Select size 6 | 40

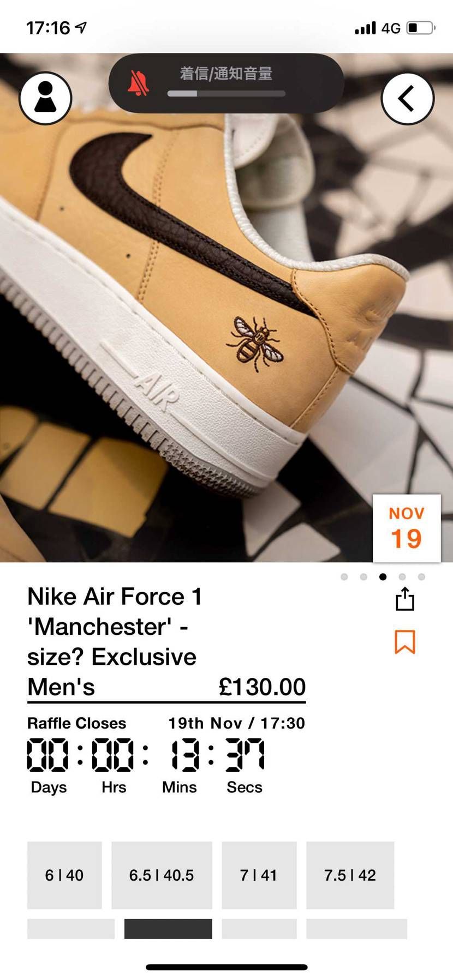[64, 875]
